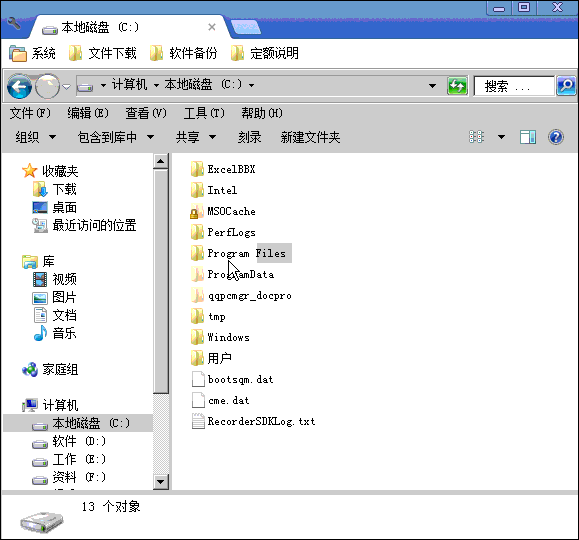Open the ExcelBBX folder
This screenshot has width=579, height=540.
click(223, 169)
